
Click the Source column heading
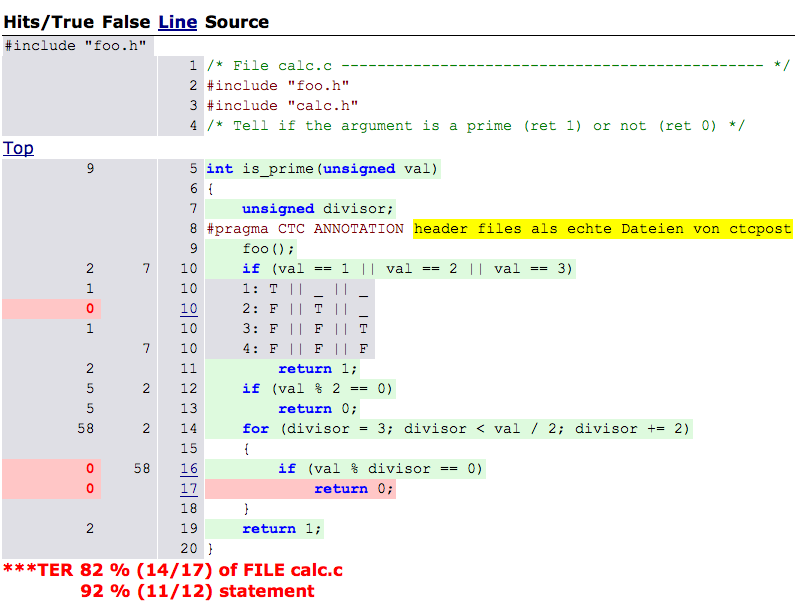click(237, 21)
